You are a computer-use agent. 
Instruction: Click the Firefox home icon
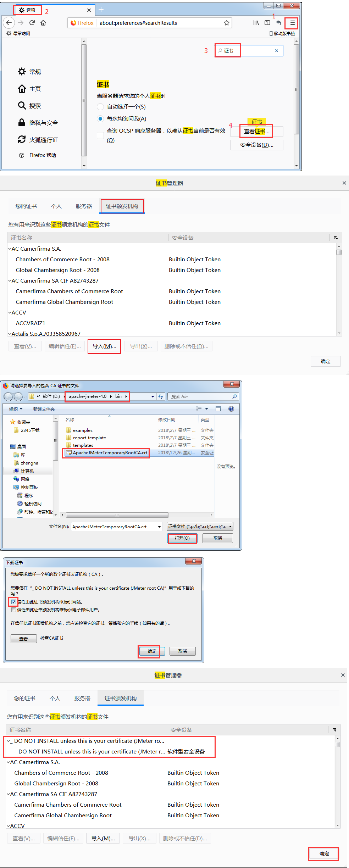43,23
